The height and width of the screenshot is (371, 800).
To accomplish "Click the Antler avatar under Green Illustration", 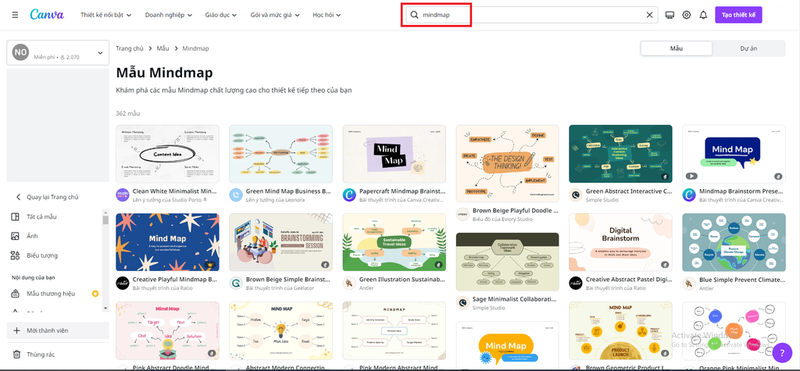I will tap(349, 283).
